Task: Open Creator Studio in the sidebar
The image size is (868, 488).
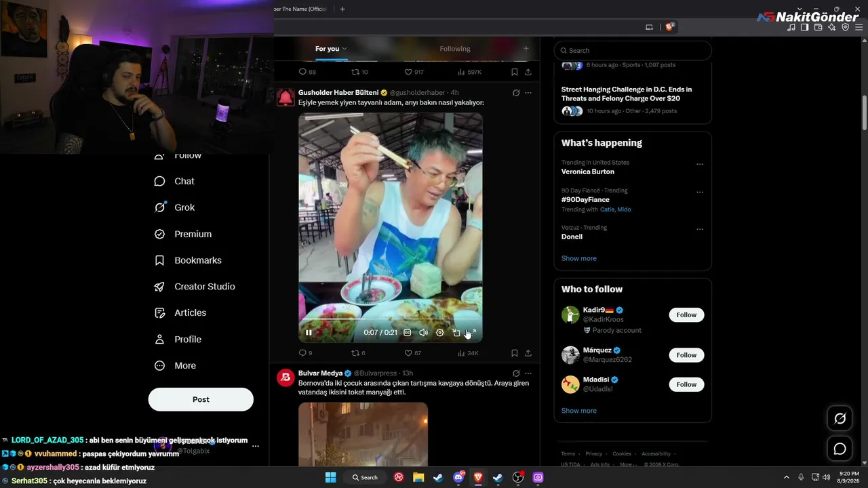Action: pyautogui.click(x=195, y=287)
